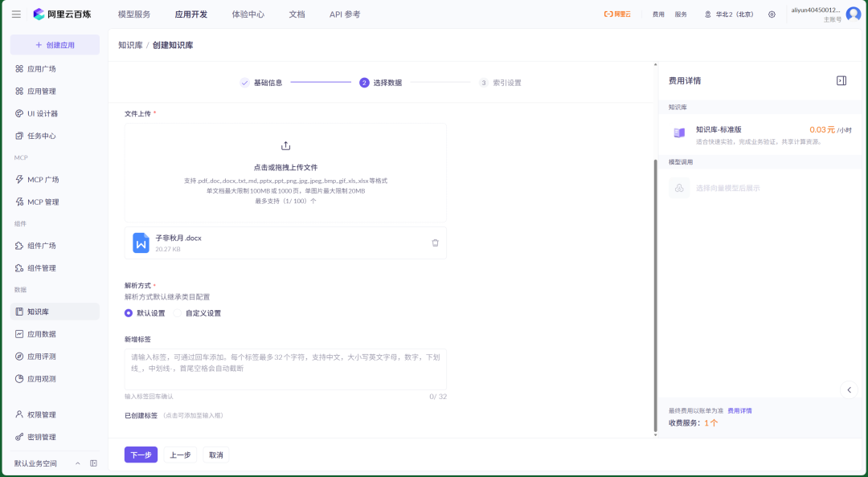Open the 体验中心 menu item
This screenshot has height=477, width=868.
[249, 14]
